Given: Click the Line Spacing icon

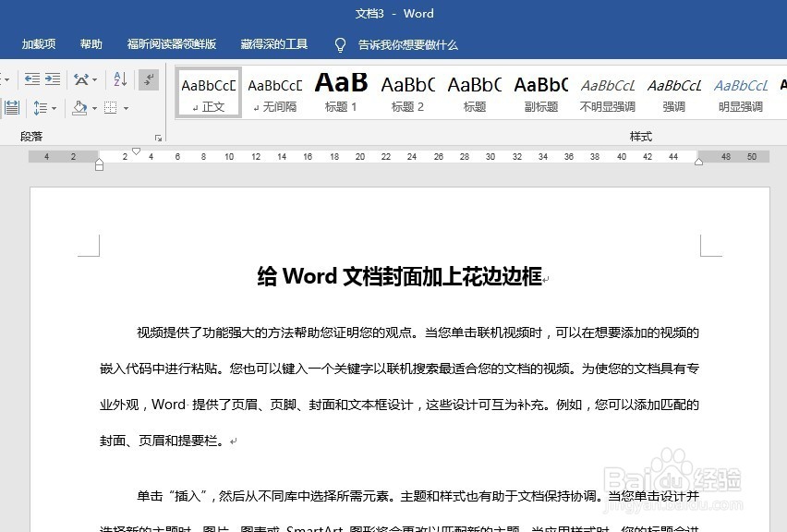Looking at the screenshot, I should (42, 107).
